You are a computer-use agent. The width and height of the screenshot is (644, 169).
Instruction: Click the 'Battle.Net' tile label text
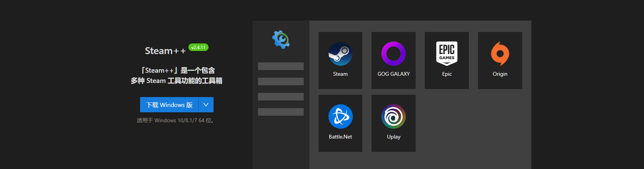point(340,137)
